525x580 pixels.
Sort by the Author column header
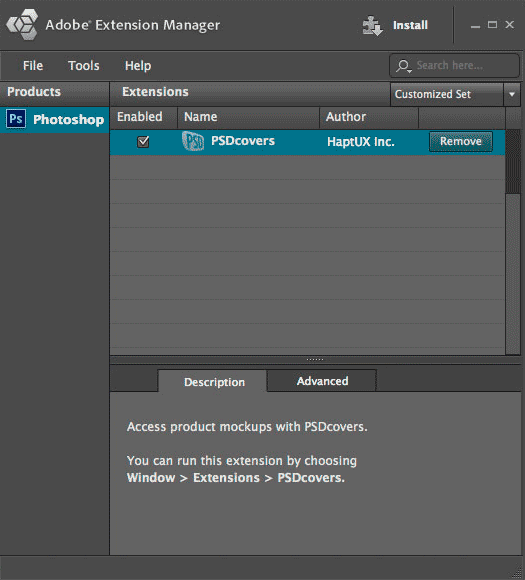(369, 117)
